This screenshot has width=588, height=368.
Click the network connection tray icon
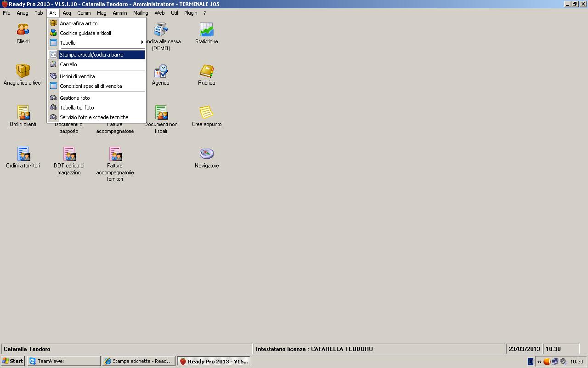(555, 362)
